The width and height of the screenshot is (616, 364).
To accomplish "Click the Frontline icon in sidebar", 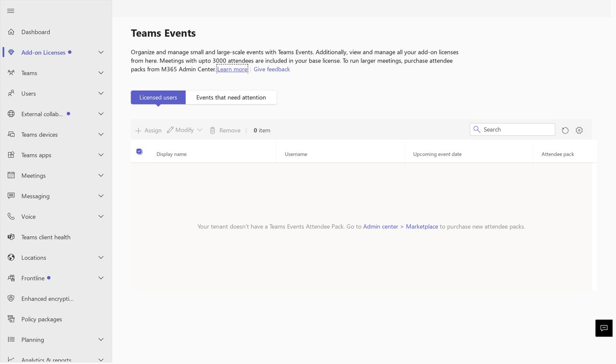I will click(x=11, y=278).
